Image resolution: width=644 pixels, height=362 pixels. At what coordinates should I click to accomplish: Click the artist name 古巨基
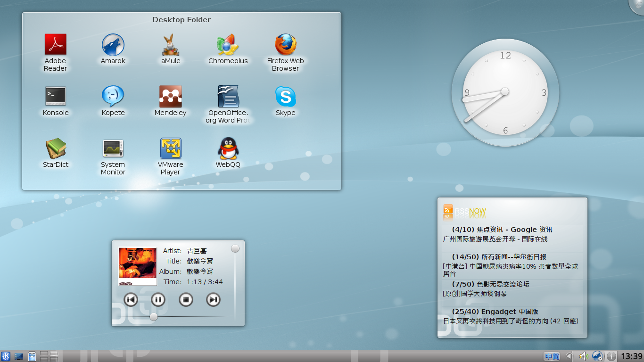click(x=197, y=251)
